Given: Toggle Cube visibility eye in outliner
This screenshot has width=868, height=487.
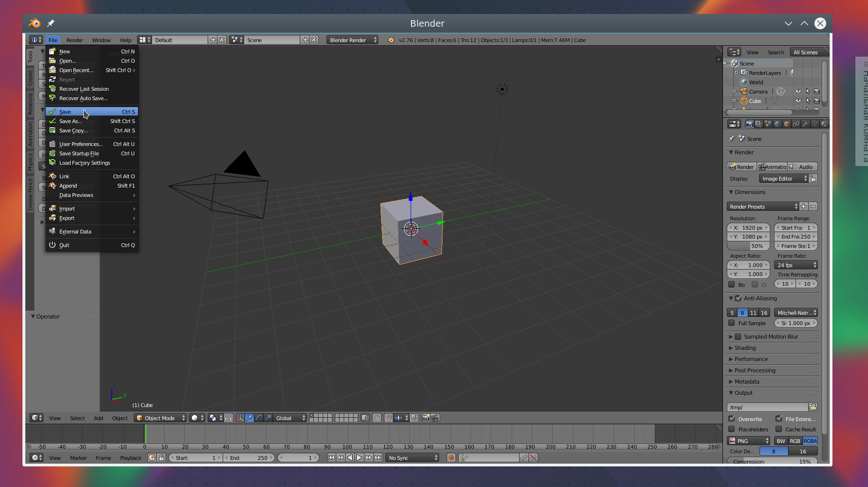Looking at the screenshot, I should [798, 101].
